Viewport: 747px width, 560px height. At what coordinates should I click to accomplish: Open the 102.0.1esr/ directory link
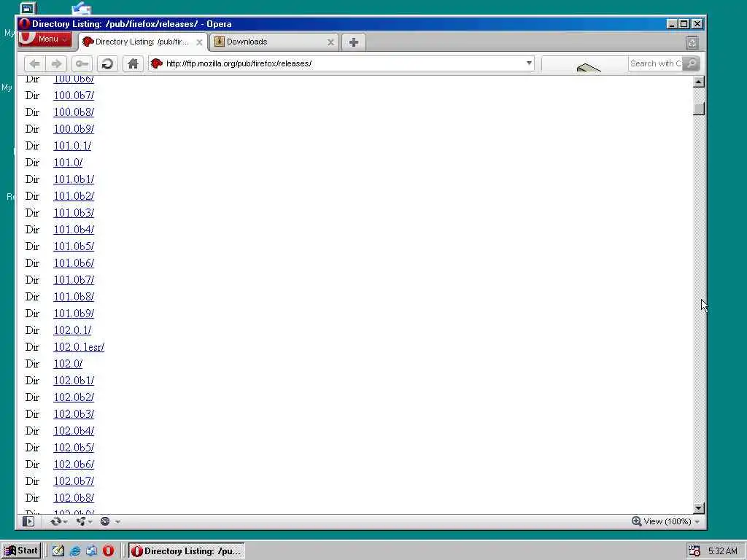click(x=79, y=346)
